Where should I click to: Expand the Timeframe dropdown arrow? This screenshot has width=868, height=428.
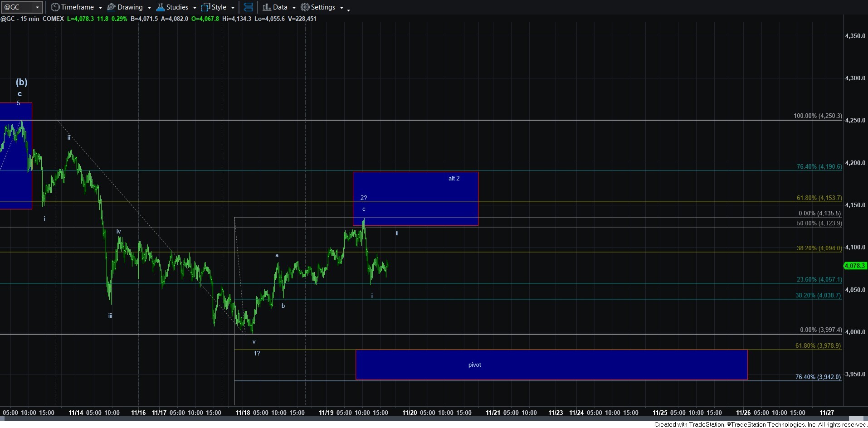(x=100, y=8)
